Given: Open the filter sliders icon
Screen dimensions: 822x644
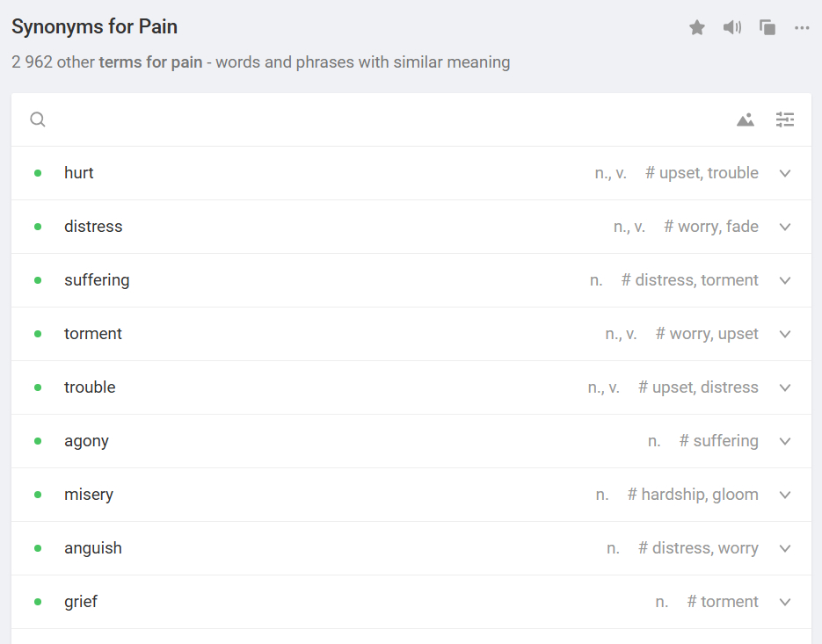Looking at the screenshot, I should [x=785, y=120].
